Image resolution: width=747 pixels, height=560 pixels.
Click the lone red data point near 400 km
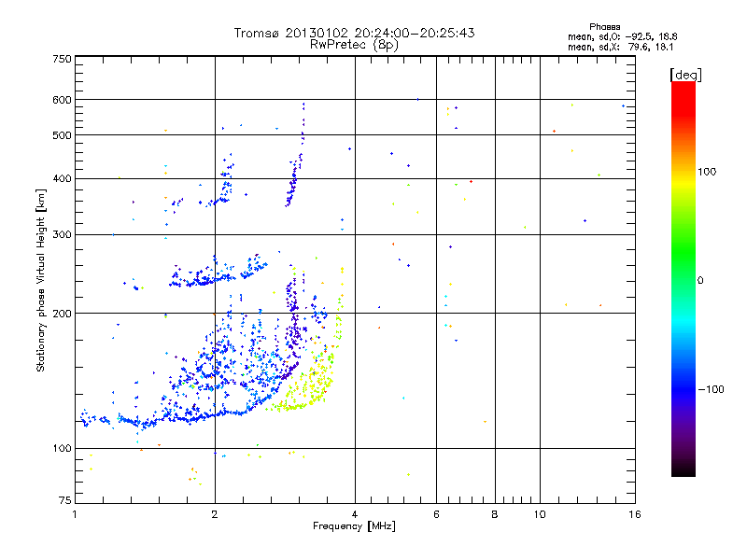471,181
